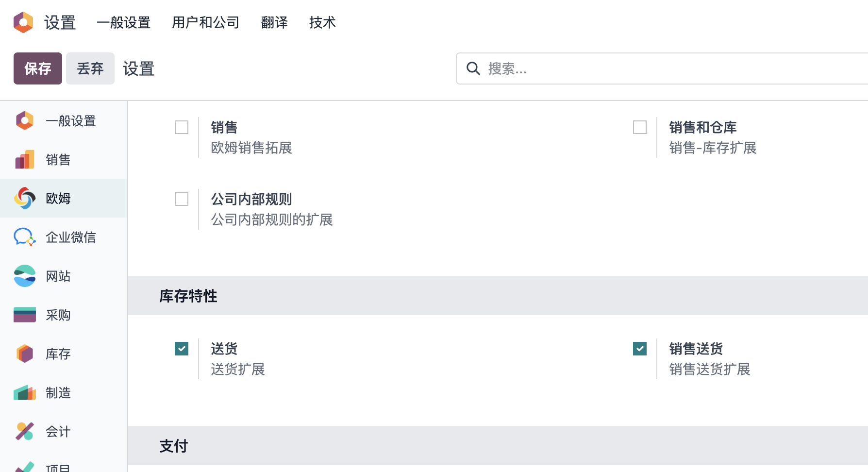This screenshot has width=868, height=472.
Task: Open the 技术 top menu
Action: pos(322,22)
